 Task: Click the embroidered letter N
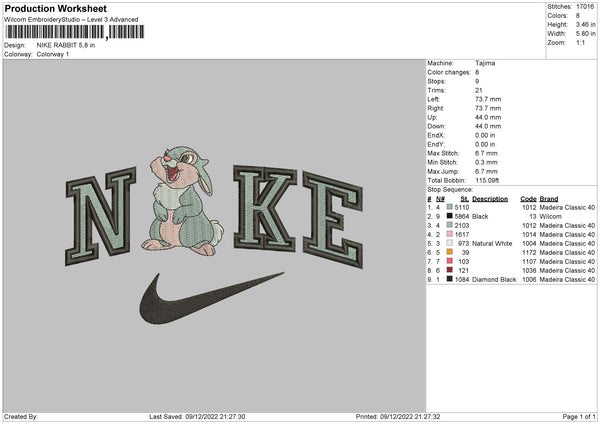(x=101, y=216)
